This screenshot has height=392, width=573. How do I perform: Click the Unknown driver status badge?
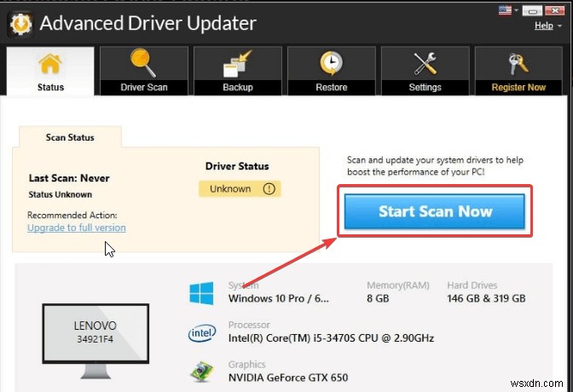point(240,189)
